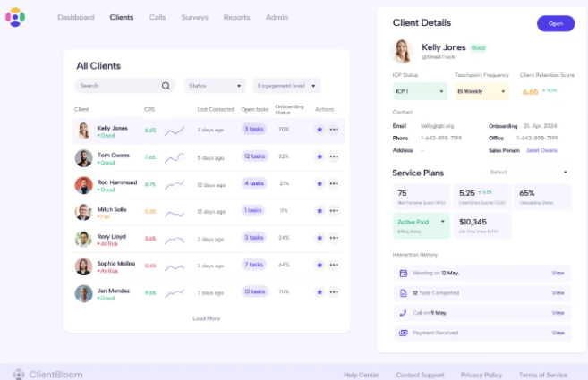View the Call on 9 May entry
Screen dimensions: 588x380
click(x=558, y=313)
